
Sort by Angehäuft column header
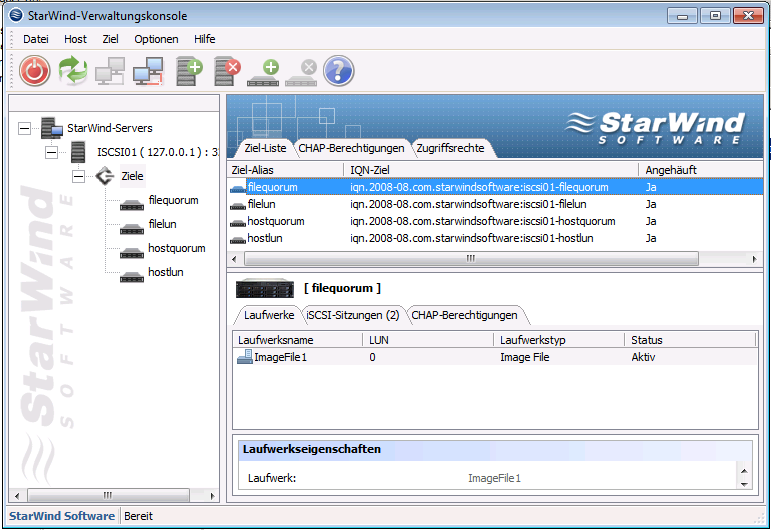pyautogui.click(x=701, y=170)
